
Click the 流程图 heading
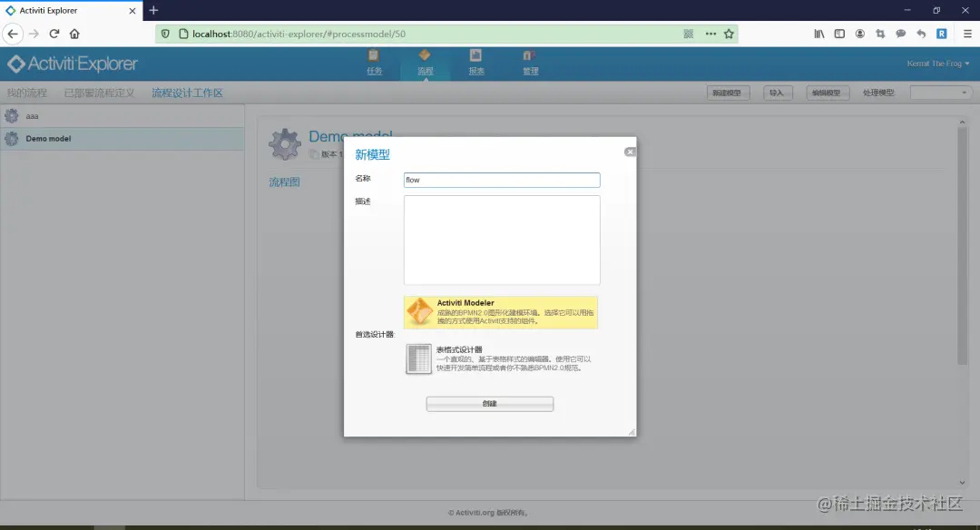(x=284, y=182)
